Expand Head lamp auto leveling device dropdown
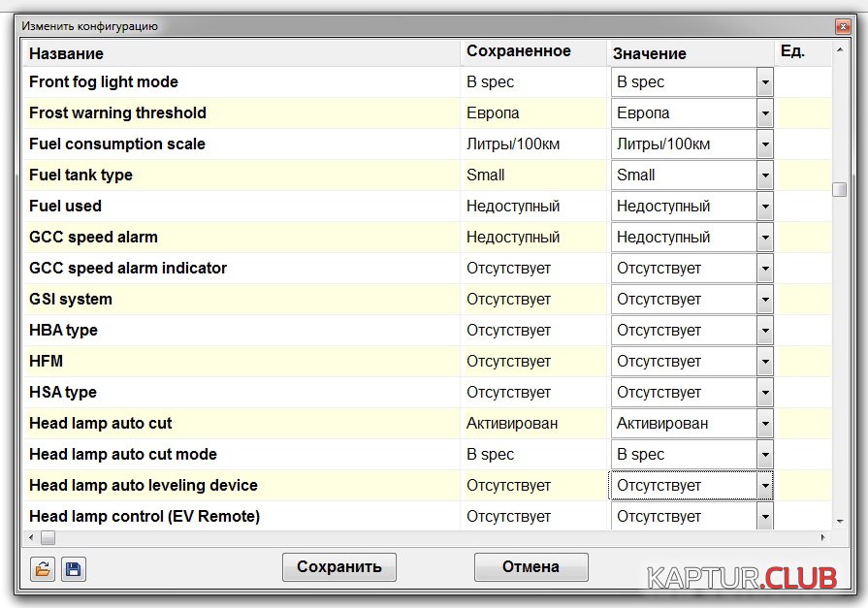 click(764, 486)
